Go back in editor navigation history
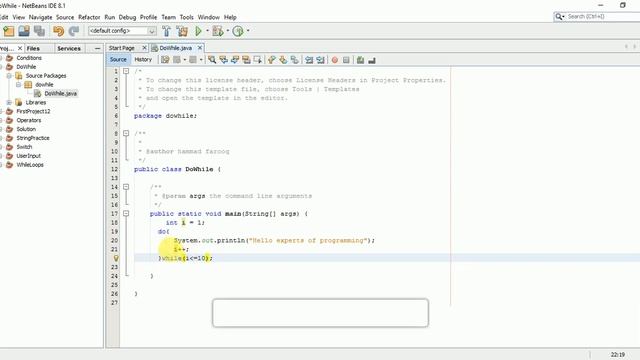This screenshot has height=360, width=640. pyautogui.click(x=177, y=60)
